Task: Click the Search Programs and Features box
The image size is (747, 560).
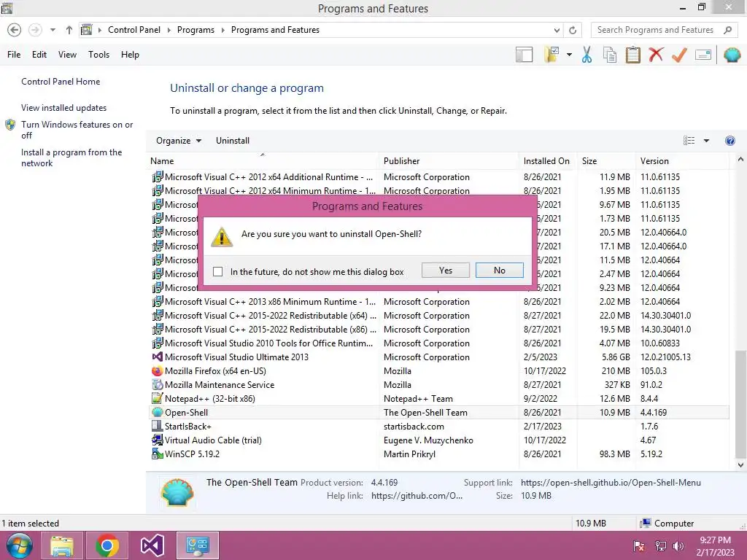Action: pos(664,29)
